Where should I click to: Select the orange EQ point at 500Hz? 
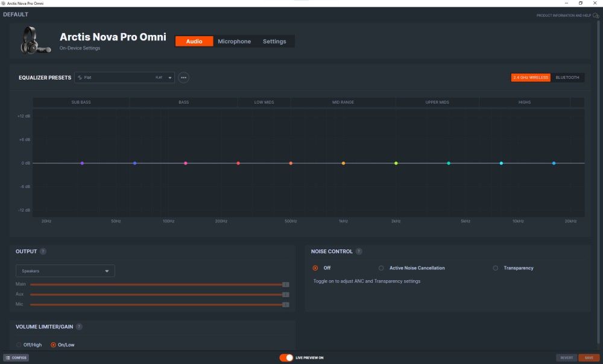[291, 163]
